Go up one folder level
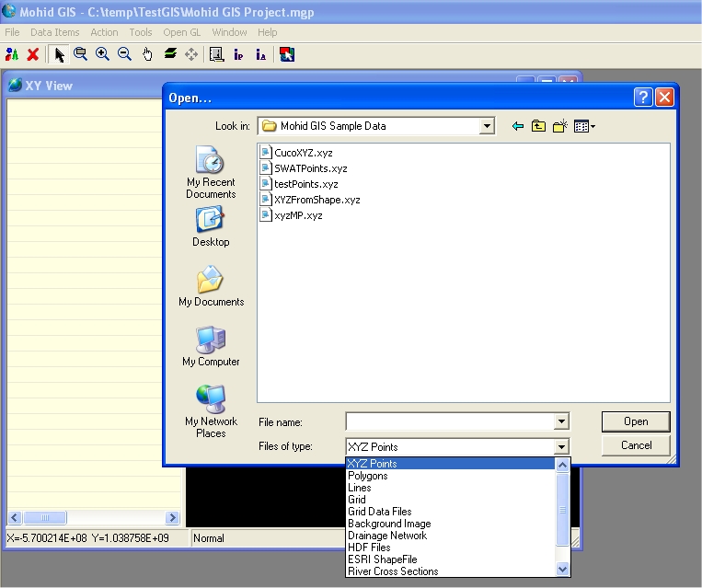This screenshot has width=702, height=588. [538, 126]
